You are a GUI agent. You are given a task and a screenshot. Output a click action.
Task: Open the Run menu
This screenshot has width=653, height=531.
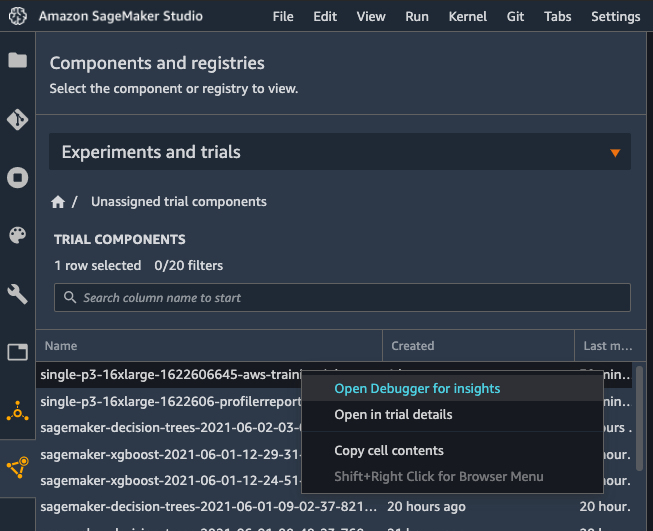click(417, 17)
